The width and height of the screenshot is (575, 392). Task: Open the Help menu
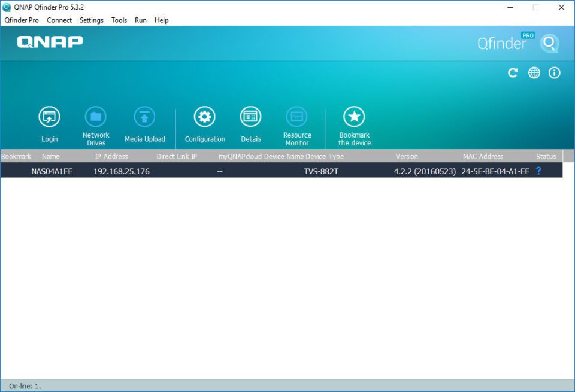click(x=161, y=20)
